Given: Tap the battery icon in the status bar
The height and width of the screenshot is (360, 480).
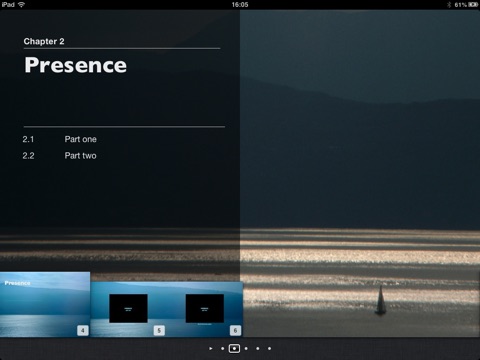Looking at the screenshot, I should pyautogui.click(x=473, y=5).
